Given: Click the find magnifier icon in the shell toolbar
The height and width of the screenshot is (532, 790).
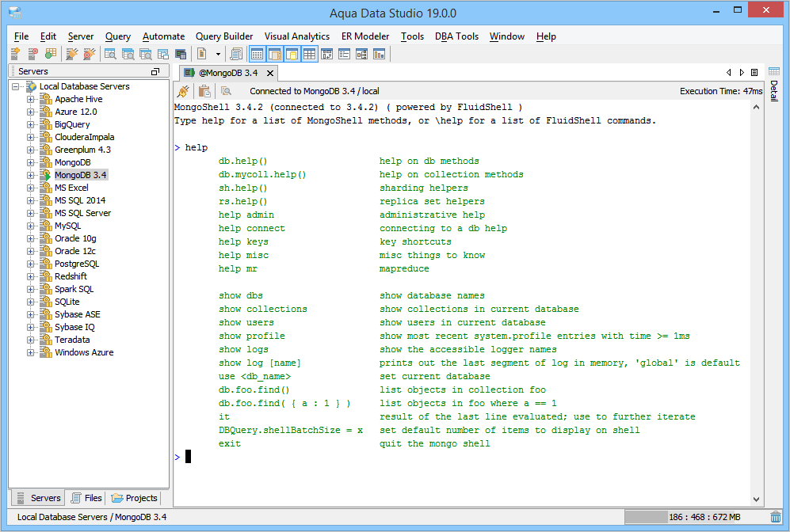Looking at the screenshot, I should coord(226,91).
